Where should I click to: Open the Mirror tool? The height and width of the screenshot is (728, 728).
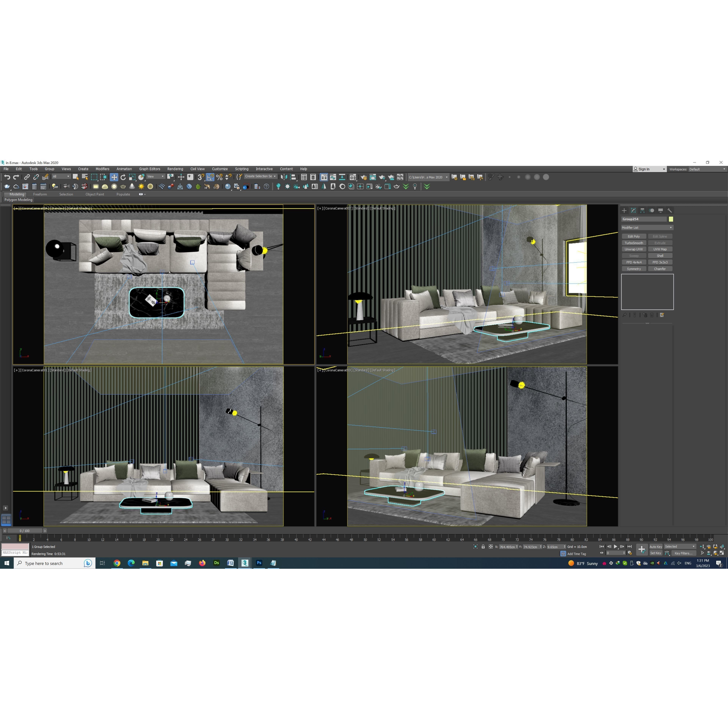point(284,177)
